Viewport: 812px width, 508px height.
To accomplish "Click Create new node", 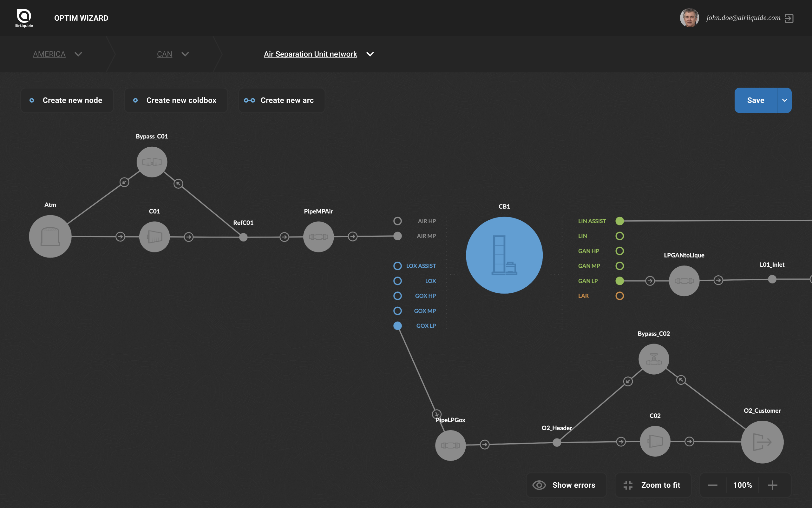I will 67,100.
